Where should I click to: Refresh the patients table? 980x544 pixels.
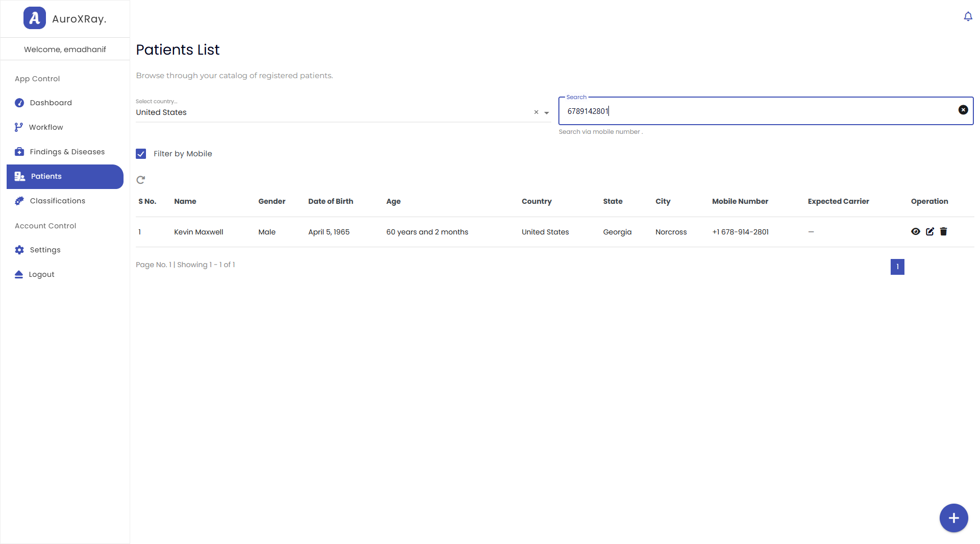point(140,180)
